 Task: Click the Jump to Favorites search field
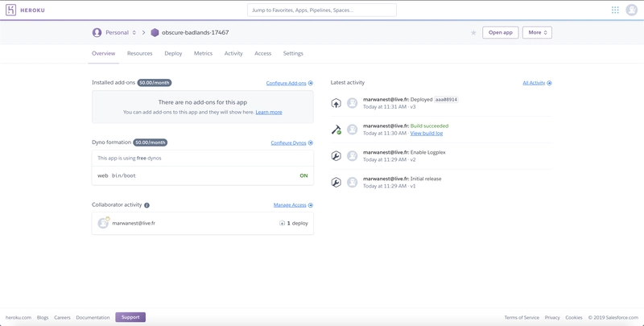(322, 10)
